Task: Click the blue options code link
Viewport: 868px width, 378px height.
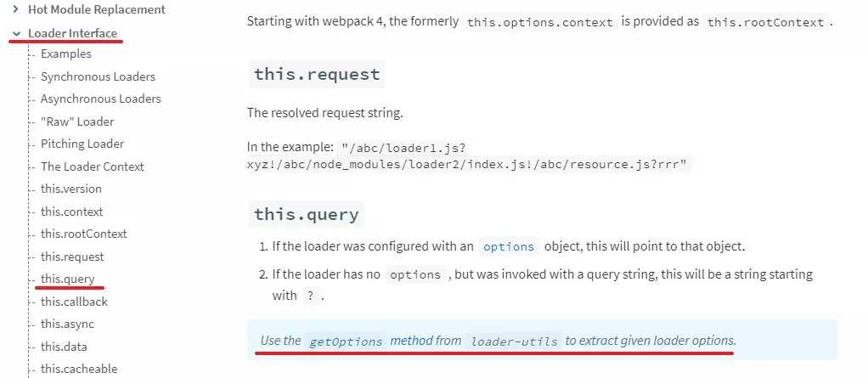Action: point(508,247)
